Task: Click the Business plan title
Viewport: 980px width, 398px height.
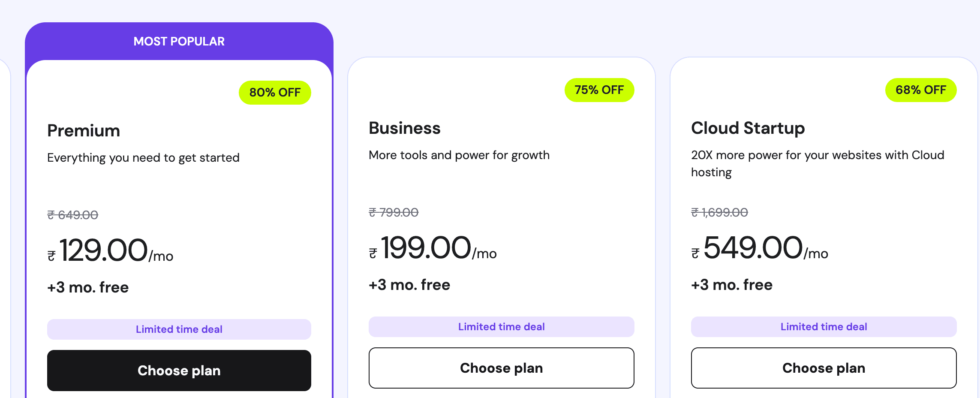Action: [404, 128]
